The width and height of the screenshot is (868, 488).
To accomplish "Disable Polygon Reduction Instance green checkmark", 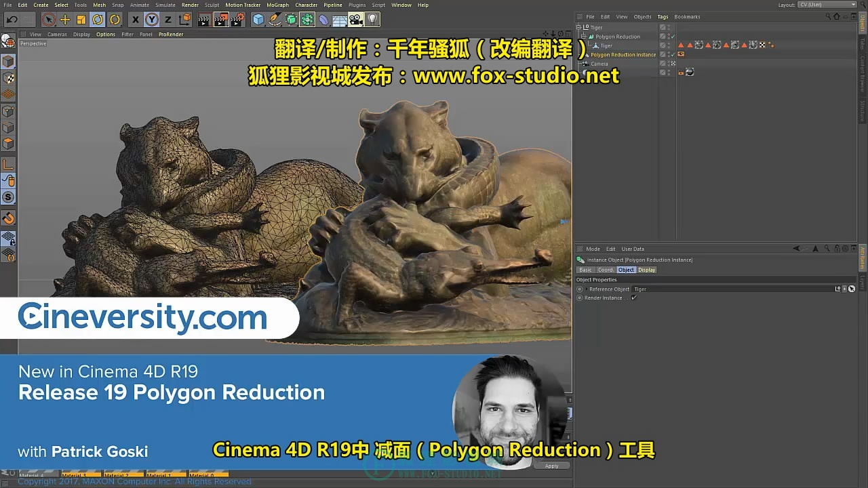I will point(672,54).
